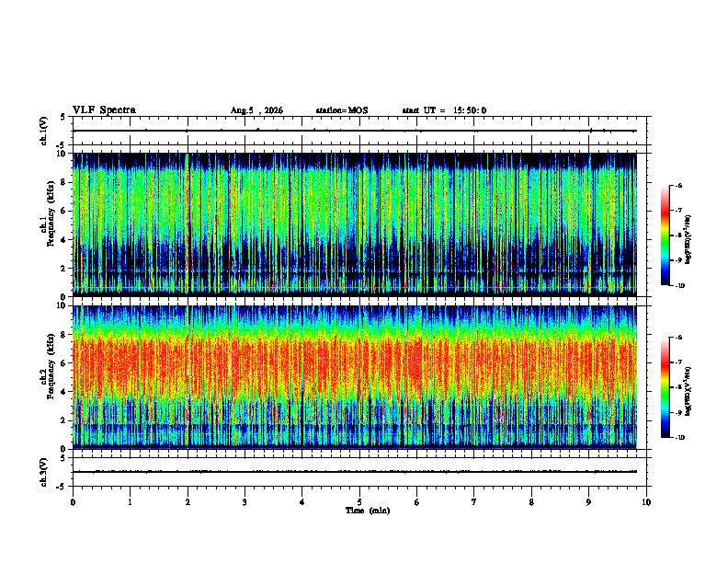Click the ch.3 voltage waveform trace
This screenshot has height=563, width=728.
tap(355, 472)
